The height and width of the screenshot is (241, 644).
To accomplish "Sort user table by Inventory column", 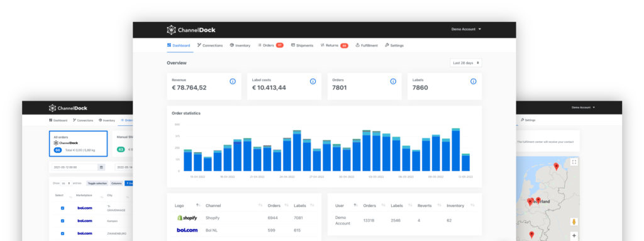I will (x=473, y=205).
